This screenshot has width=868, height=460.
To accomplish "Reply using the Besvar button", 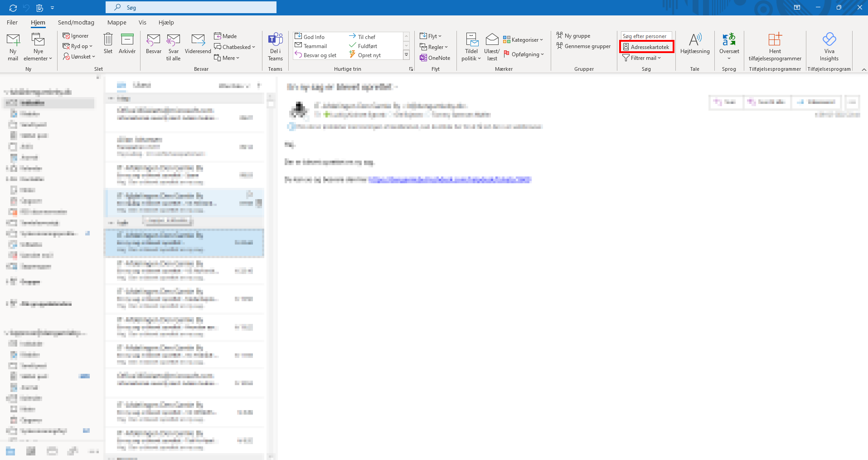I will [x=154, y=44].
